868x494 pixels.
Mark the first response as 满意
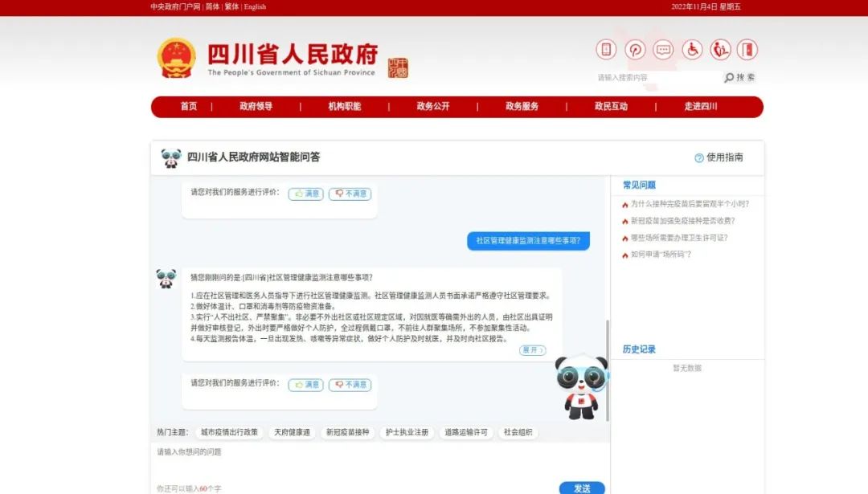pyautogui.click(x=306, y=194)
